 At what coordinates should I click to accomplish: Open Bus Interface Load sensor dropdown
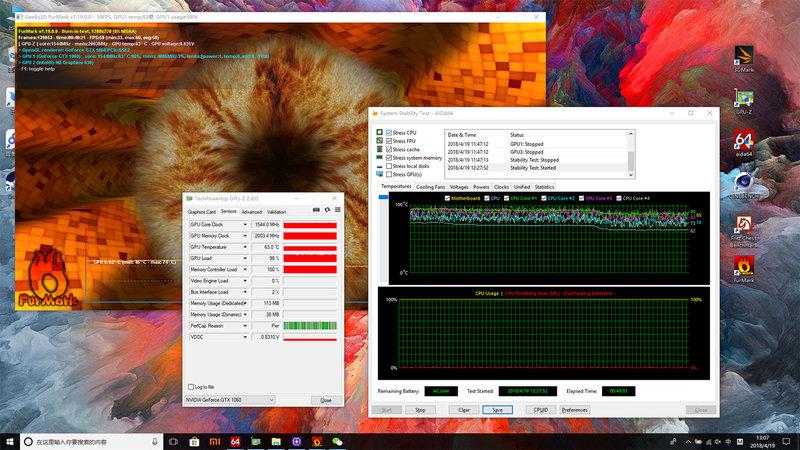245,292
